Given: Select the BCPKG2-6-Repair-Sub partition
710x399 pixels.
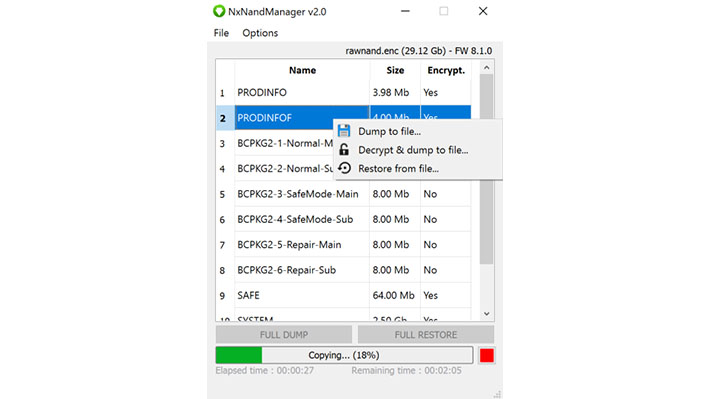Looking at the screenshot, I should [x=302, y=270].
